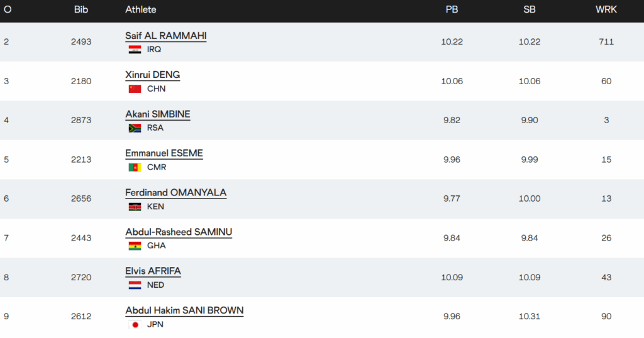Click the China flag icon

pyautogui.click(x=135, y=89)
